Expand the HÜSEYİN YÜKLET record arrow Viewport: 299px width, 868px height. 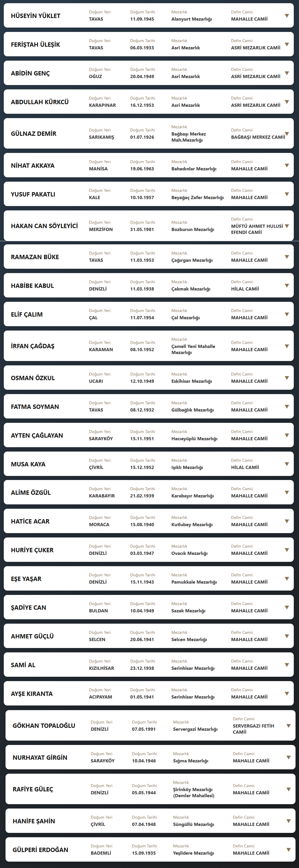287,15
